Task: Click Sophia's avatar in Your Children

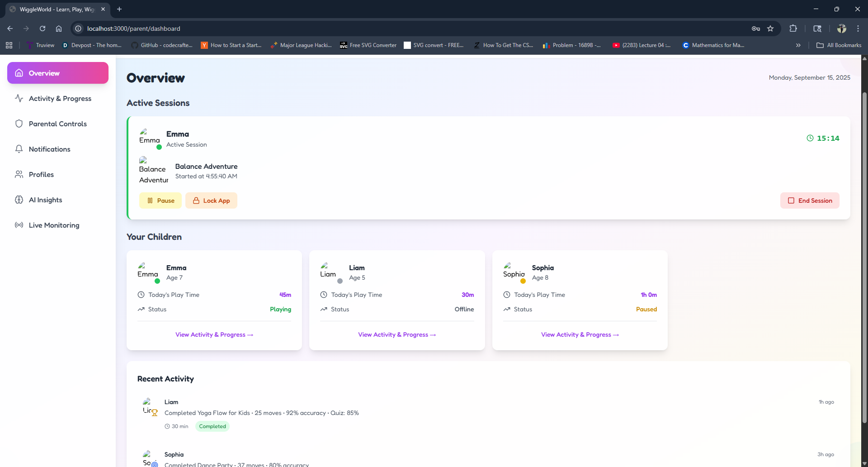Action: click(x=514, y=272)
